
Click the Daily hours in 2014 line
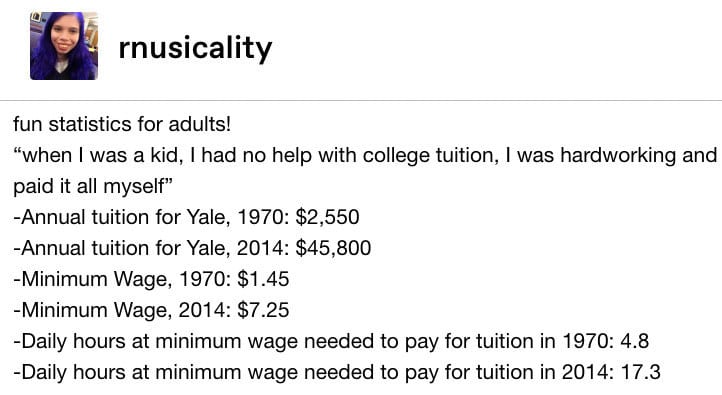coord(337,372)
